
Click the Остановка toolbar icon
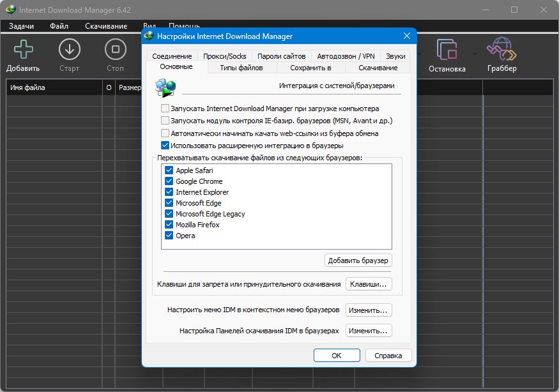(x=447, y=50)
